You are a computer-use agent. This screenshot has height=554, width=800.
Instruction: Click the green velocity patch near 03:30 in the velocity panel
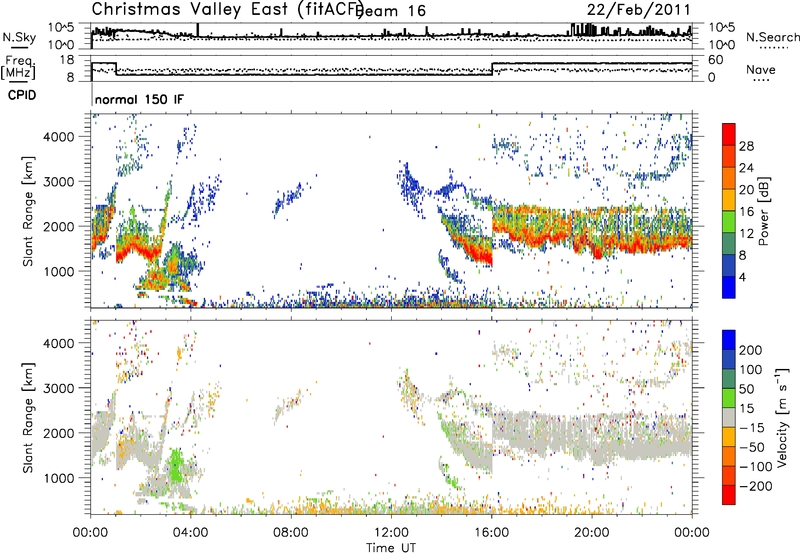pyautogui.click(x=176, y=466)
